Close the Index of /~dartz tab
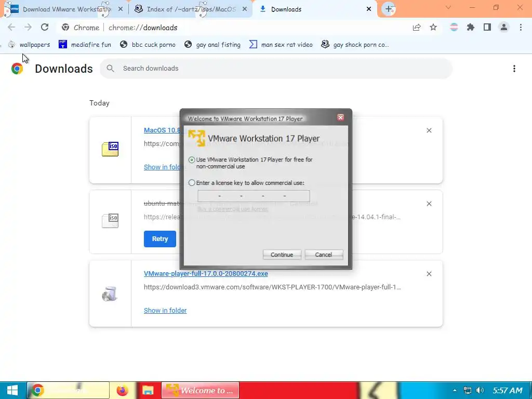Image resolution: width=532 pixels, height=399 pixels. 245,9
